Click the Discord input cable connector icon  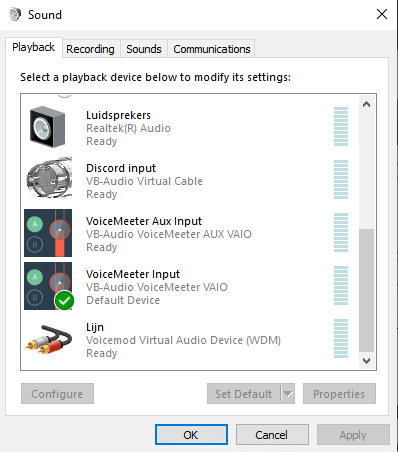click(49, 177)
